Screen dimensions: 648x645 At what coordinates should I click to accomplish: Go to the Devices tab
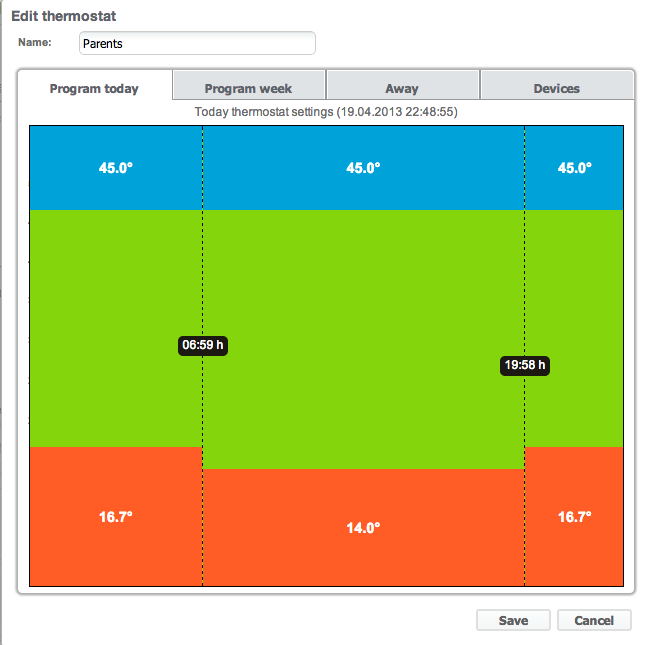pos(557,88)
